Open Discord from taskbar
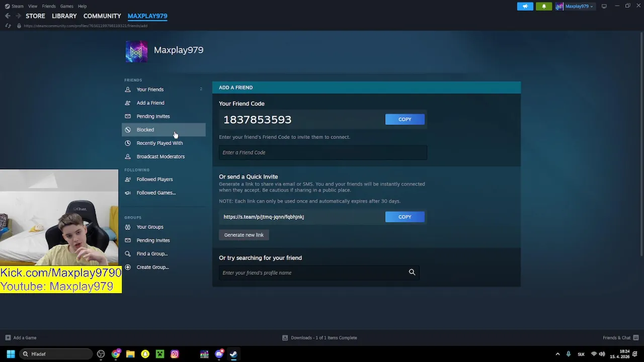644x362 pixels. pos(219,354)
